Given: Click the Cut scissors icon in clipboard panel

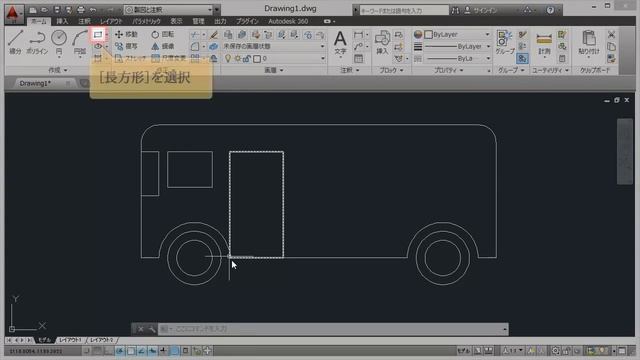Looking at the screenshot, I should [611, 35].
